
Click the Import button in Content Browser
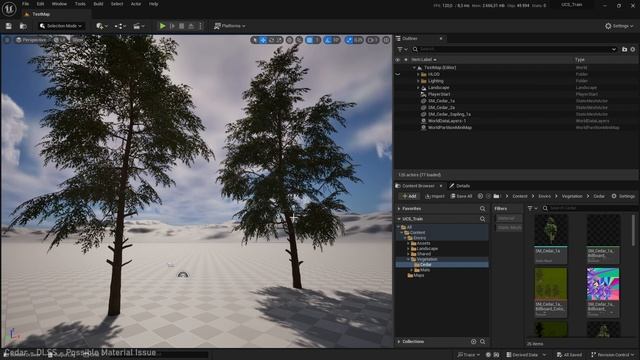click(434, 196)
